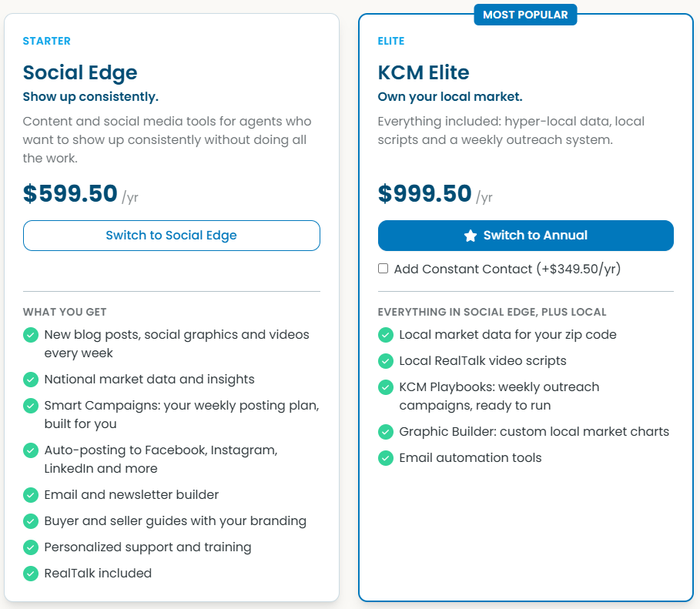Image resolution: width=700 pixels, height=609 pixels.
Task: Click the checkmark next to Local RealTalk video scripts
Action: pos(386,361)
